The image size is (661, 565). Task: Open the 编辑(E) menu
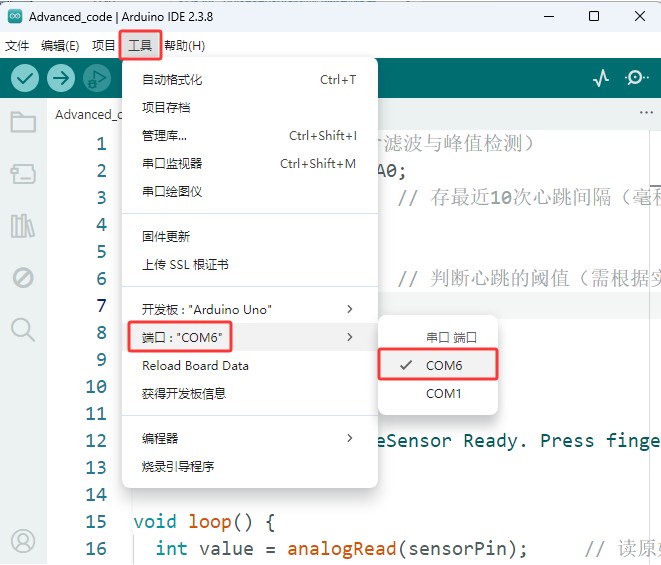click(60, 46)
